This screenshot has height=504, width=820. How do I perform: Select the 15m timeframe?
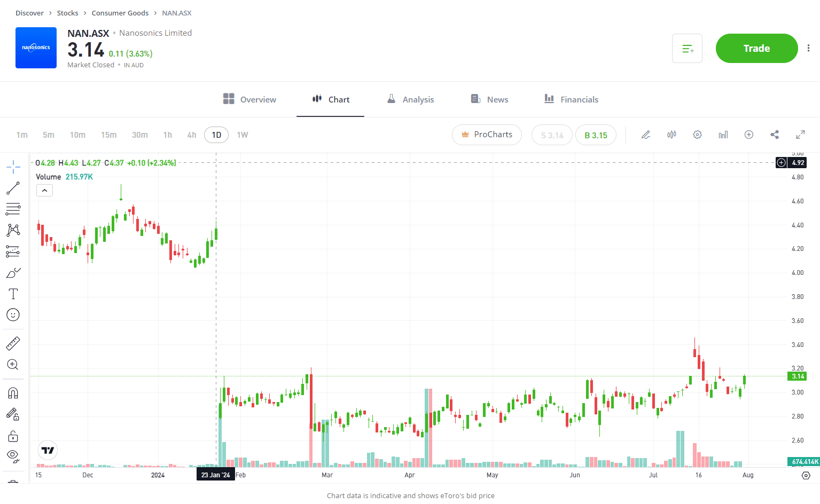pyautogui.click(x=108, y=135)
